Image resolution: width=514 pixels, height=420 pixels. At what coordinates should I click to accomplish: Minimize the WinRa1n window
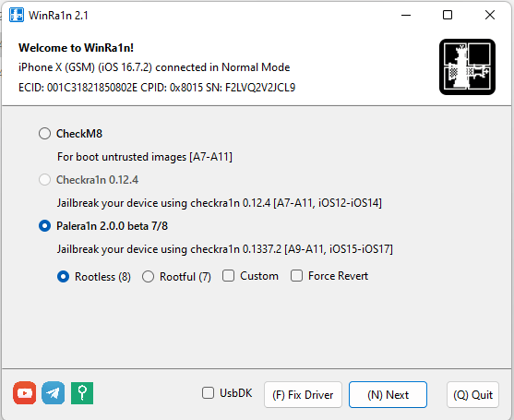[x=406, y=15]
